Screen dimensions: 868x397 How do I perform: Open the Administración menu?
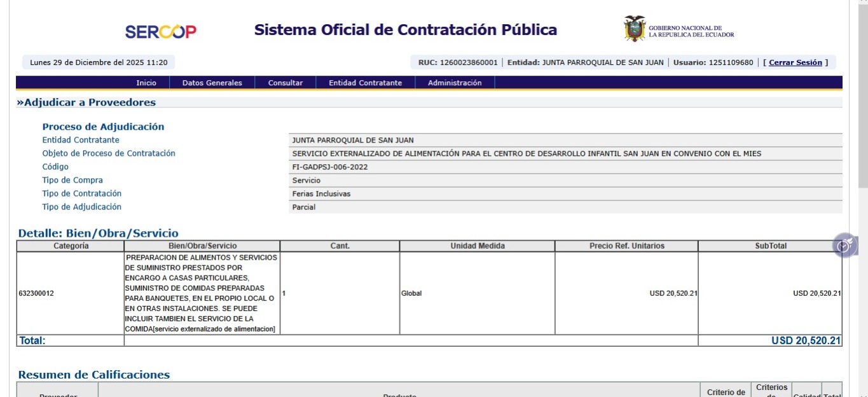tap(454, 83)
